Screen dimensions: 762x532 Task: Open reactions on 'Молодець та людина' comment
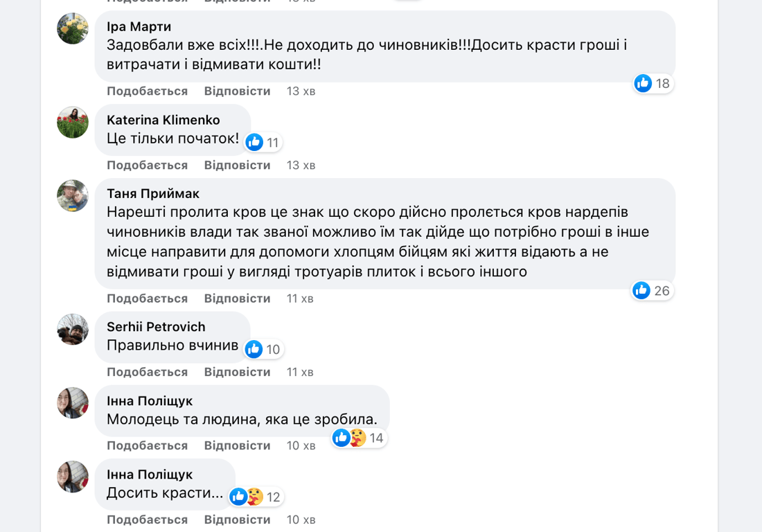[359, 438]
